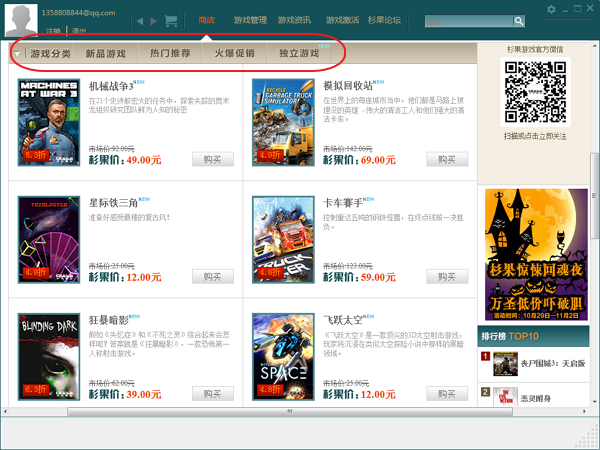Screen dimensions: 600x450
Task: Click the horizontal scrollbar left arrow
Action: pos(5,411)
